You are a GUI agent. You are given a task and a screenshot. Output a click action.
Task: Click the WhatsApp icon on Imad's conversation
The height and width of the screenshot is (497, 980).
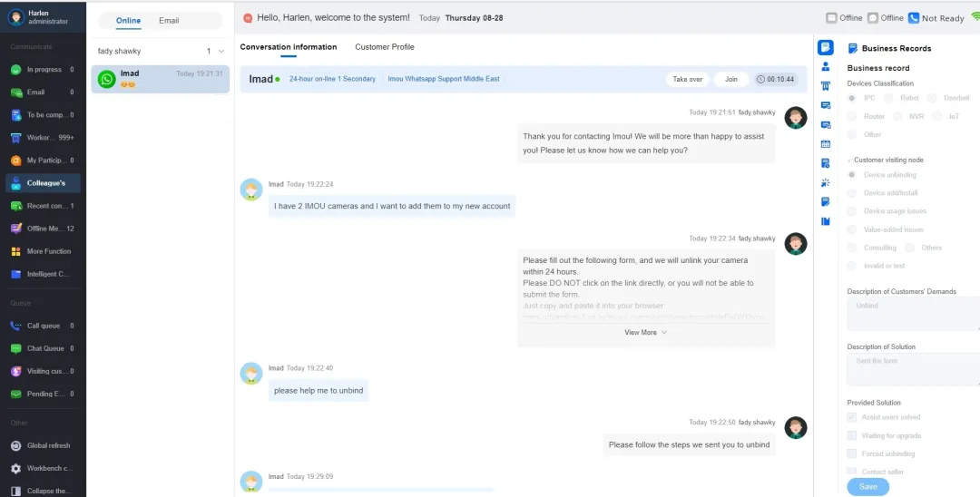coord(107,80)
